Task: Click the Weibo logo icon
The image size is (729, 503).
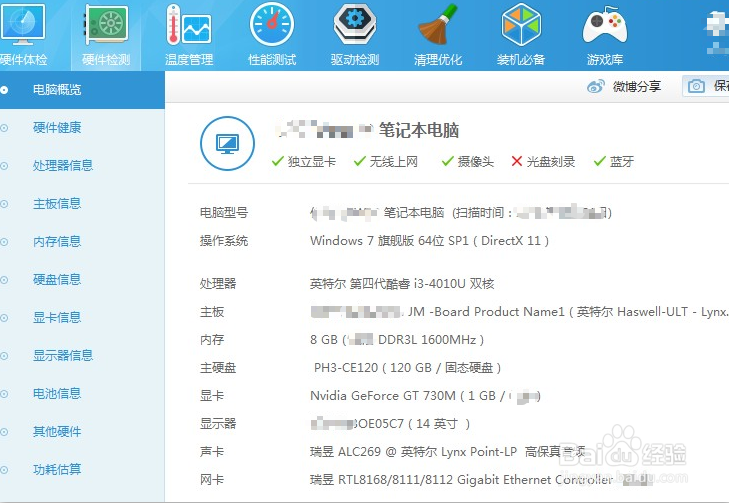Action: (596, 86)
